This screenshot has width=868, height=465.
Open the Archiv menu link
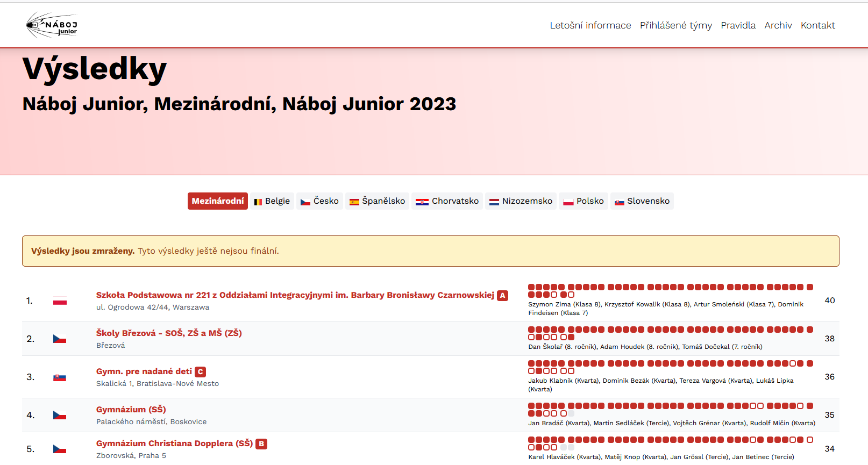(x=778, y=25)
